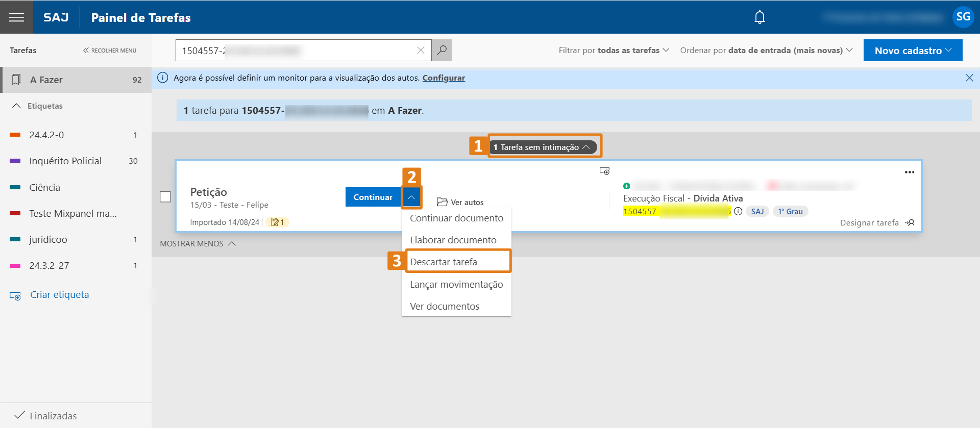Dismiss the blue monitor info banner
980x428 pixels.
(969, 78)
